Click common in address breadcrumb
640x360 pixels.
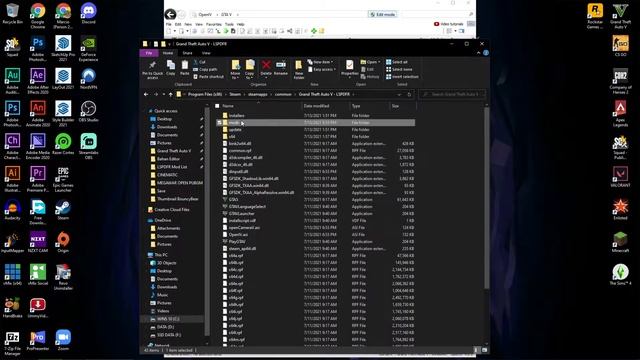(283, 94)
